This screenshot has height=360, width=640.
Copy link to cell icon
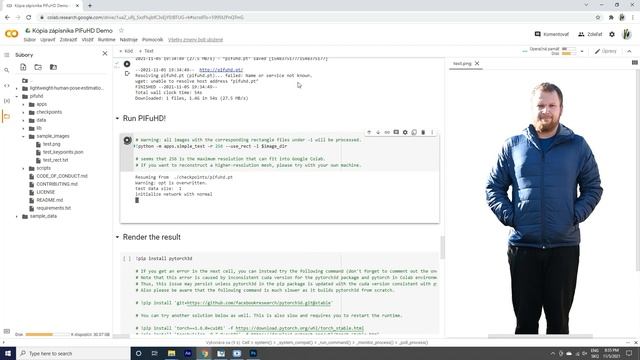tap(387, 132)
